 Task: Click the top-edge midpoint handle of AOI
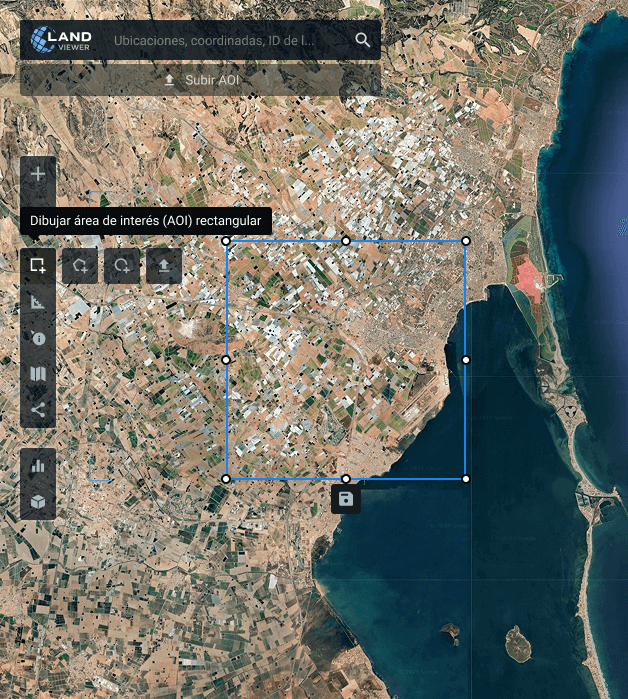pos(346,241)
